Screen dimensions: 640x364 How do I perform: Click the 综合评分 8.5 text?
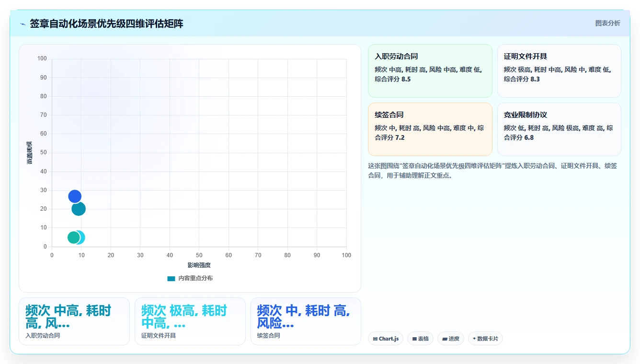click(393, 79)
